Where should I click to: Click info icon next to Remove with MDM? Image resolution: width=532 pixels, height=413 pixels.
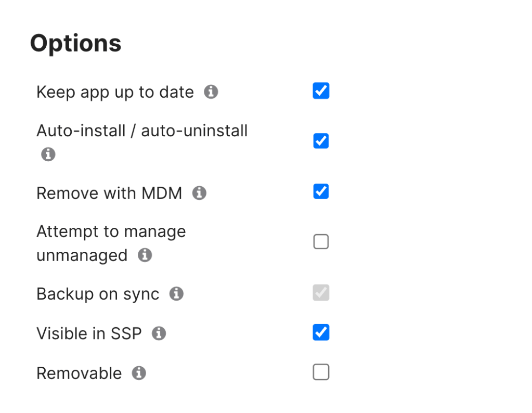(199, 193)
